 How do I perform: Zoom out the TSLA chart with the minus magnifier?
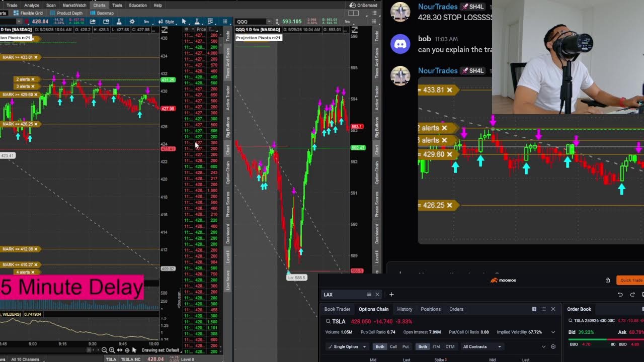(104, 350)
